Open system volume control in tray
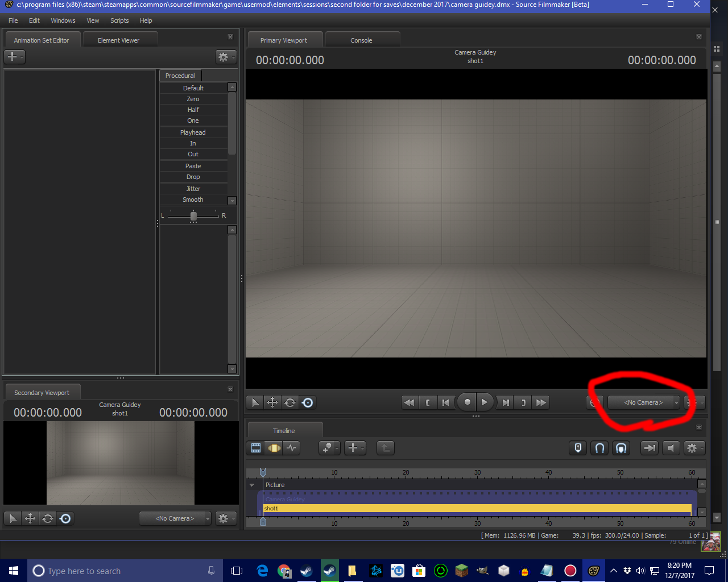The height and width of the screenshot is (582, 728). (x=640, y=571)
